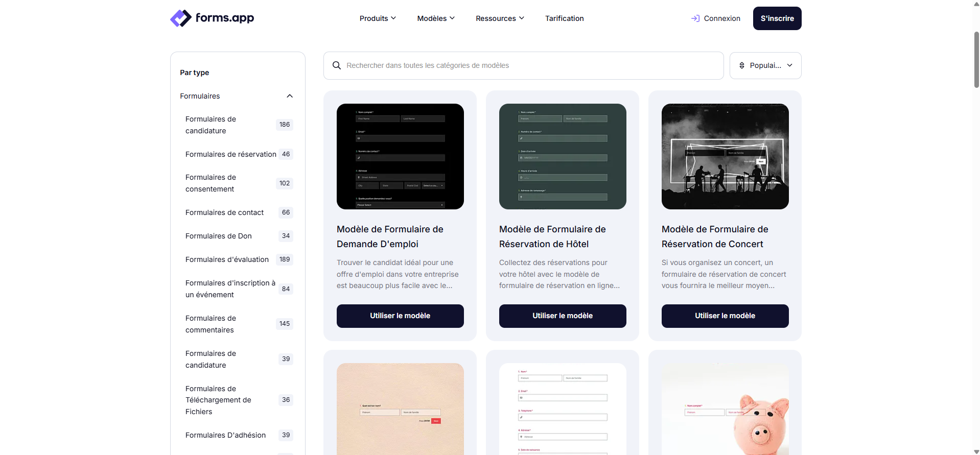Focus the template category search field
Screen dimensions: 980x455
pos(524,65)
